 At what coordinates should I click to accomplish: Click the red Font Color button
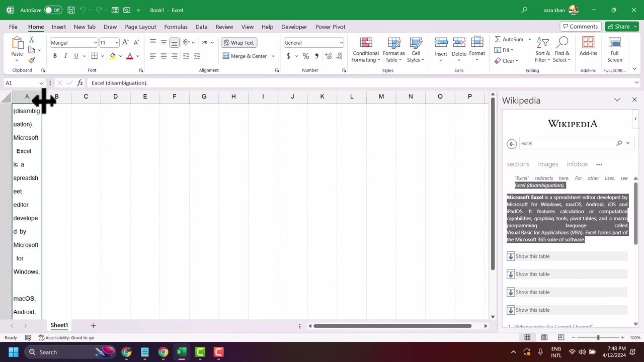(x=130, y=56)
